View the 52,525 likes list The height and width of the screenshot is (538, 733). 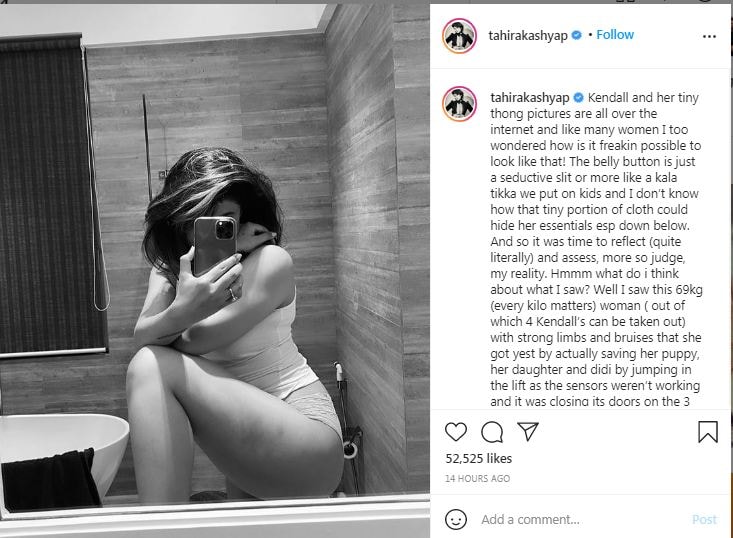coord(478,459)
